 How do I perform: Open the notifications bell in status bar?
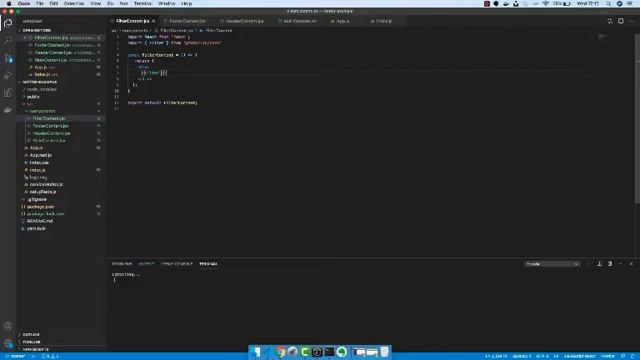pyautogui.click(x=632, y=356)
